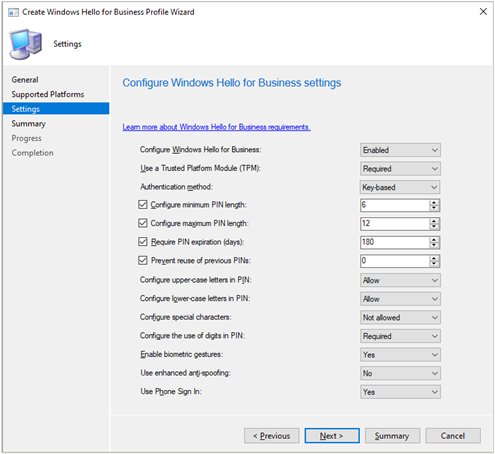The height and width of the screenshot is (454, 495).
Task: Go to the General step
Action: [x=25, y=80]
